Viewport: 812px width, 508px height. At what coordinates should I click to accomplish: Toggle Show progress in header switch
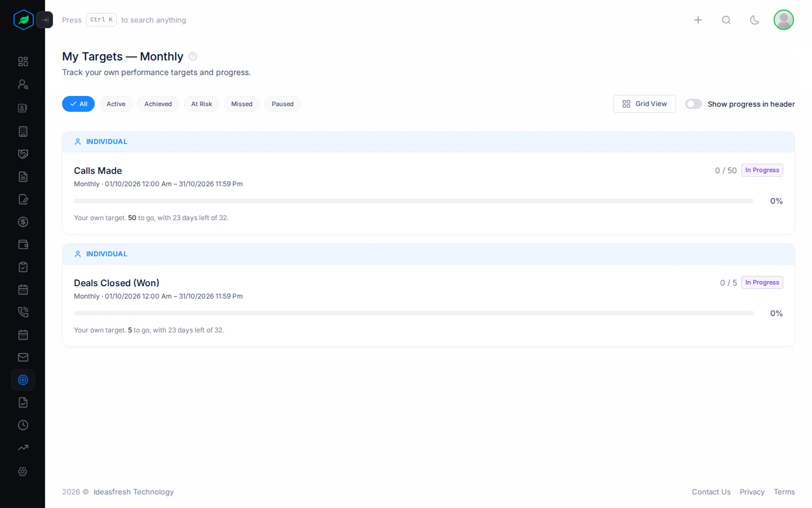coord(694,104)
